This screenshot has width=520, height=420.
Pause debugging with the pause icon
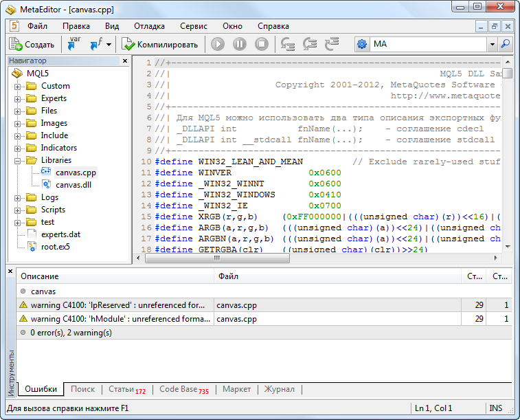[x=240, y=44]
